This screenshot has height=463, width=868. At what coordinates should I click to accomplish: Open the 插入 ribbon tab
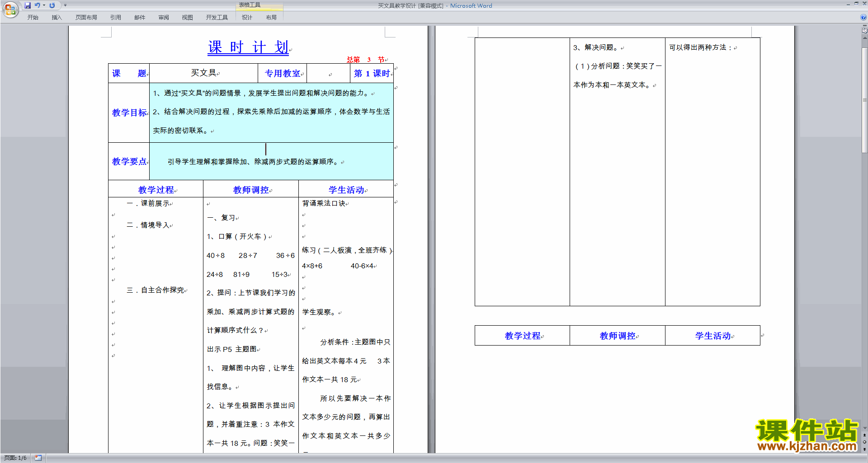pos(57,17)
